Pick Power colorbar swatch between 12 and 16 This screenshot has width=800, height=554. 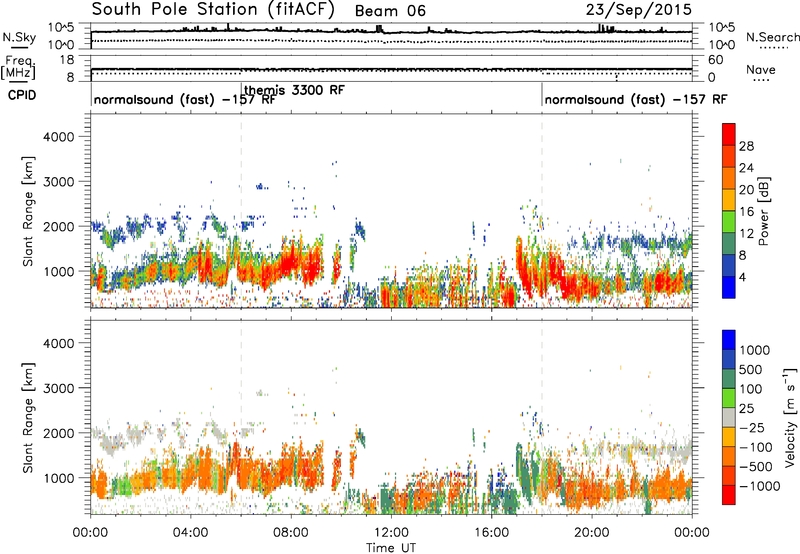pos(729,222)
